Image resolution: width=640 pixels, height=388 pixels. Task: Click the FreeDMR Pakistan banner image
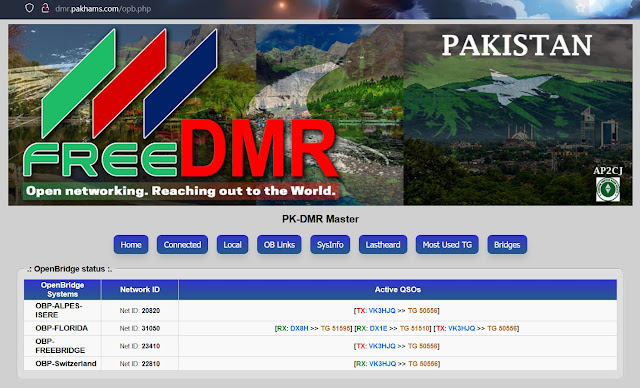320,115
